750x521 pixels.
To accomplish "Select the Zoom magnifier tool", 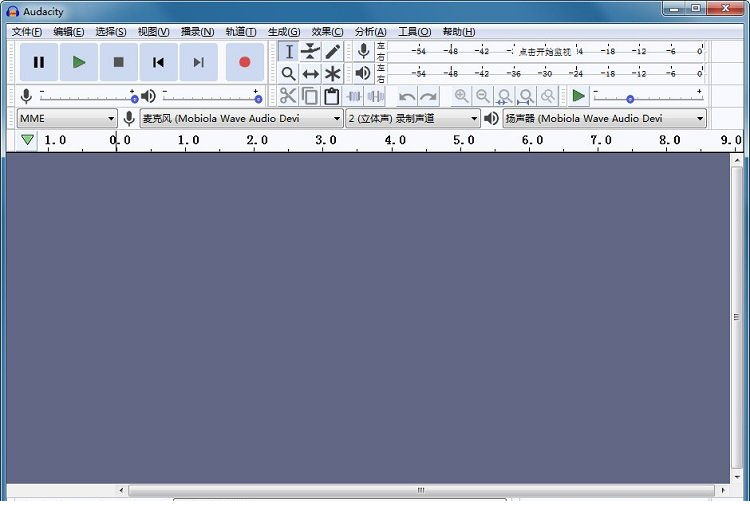I will click(x=288, y=74).
